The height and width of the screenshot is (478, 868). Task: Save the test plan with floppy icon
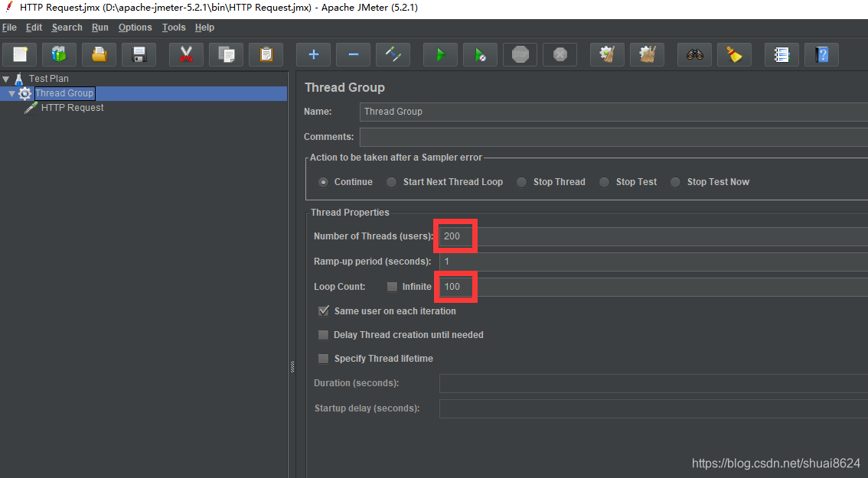[139, 55]
